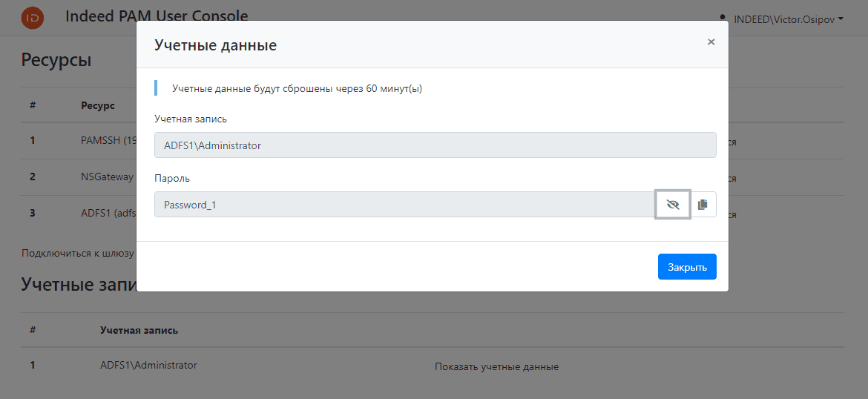
Task: Click the ADFS1\Administrator field in the dialog
Action: (x=435, y=145)
